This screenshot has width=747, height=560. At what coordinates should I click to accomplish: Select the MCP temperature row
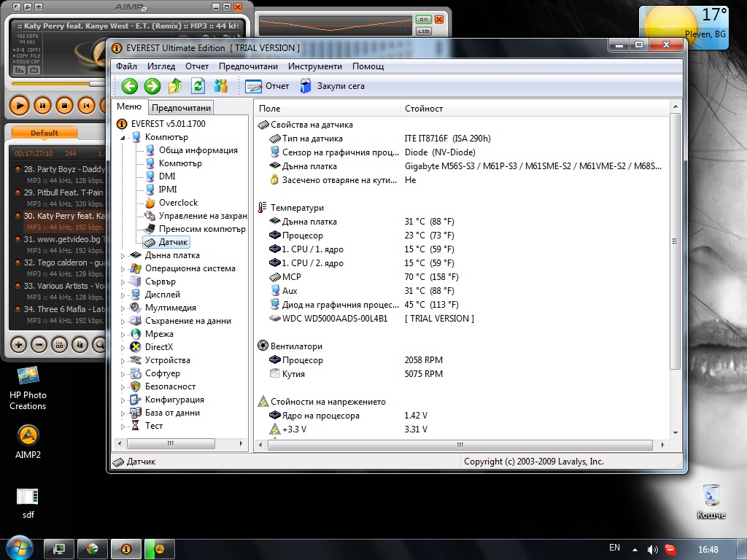461,276
